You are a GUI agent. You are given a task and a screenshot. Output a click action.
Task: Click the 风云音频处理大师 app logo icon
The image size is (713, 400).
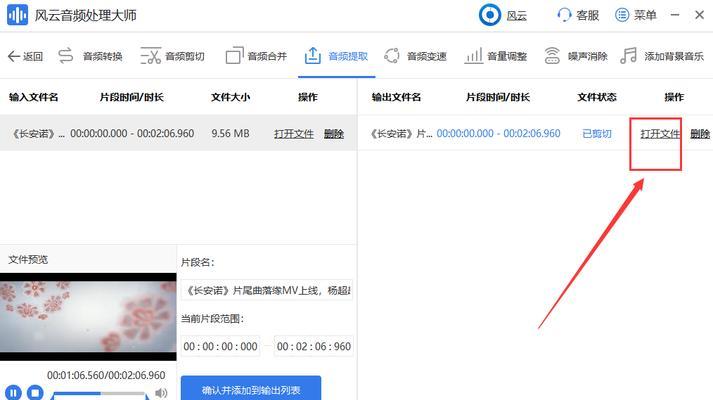tap(17, 15)
